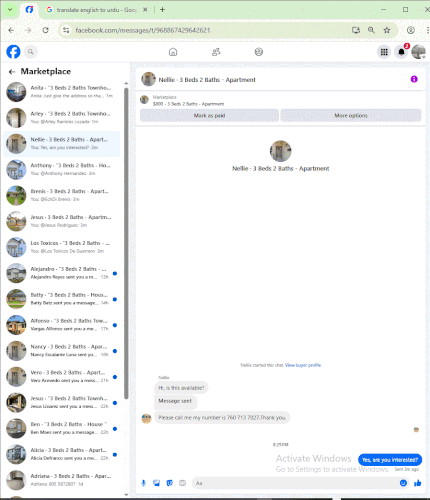Open the Betty unread conversation

point(62,299)
